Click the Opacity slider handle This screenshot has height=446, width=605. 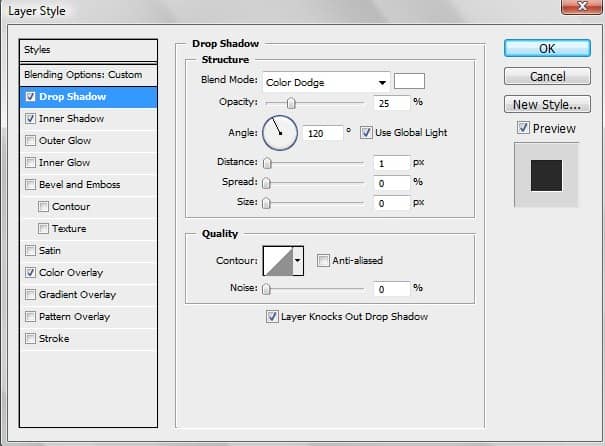pos(291,103)
